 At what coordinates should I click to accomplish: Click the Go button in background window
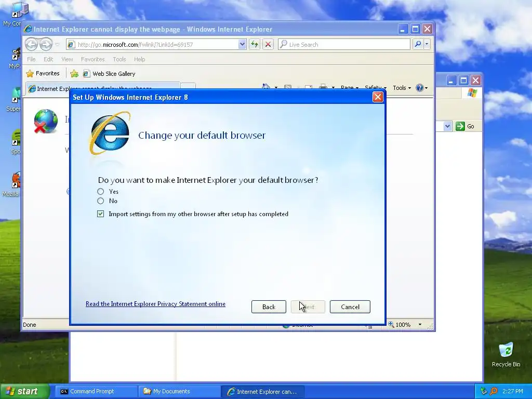coord(465,126)
